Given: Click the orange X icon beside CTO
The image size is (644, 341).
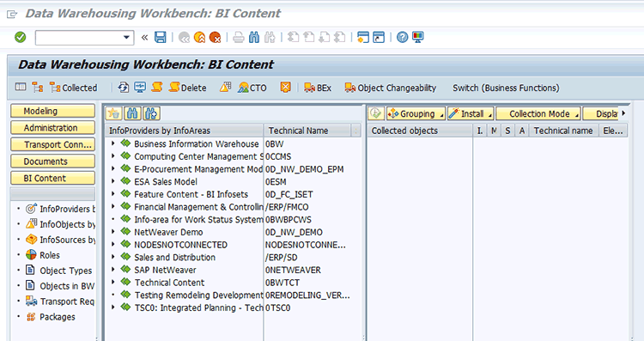Looking at the screenshot, I should click(x=285, y=88).
